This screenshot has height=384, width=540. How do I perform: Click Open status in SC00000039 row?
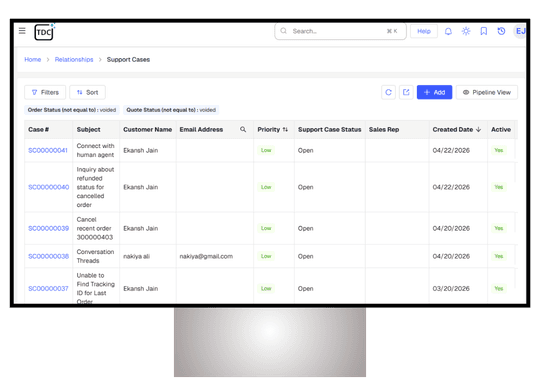(x=305, y=228)
